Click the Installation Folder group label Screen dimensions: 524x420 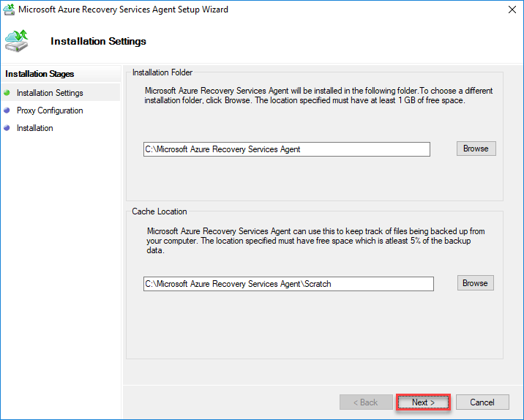pyautogui.click(x=162, y=72)
